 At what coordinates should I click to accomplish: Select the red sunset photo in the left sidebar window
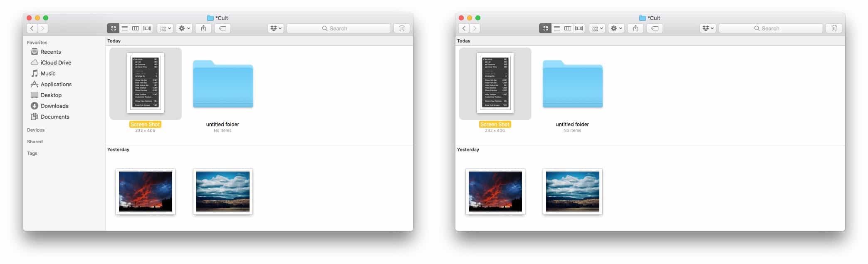pos(146,192)
